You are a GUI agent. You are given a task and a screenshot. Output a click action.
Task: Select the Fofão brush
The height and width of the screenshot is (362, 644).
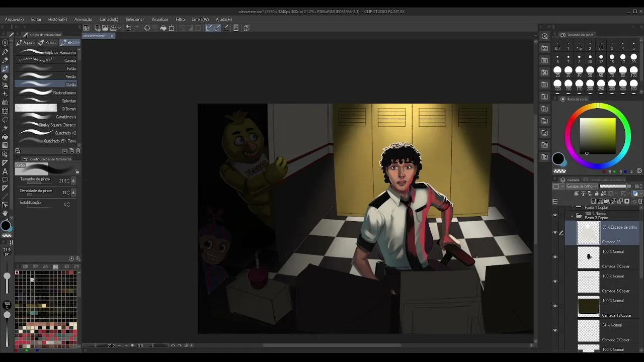(x=46, y=68)
